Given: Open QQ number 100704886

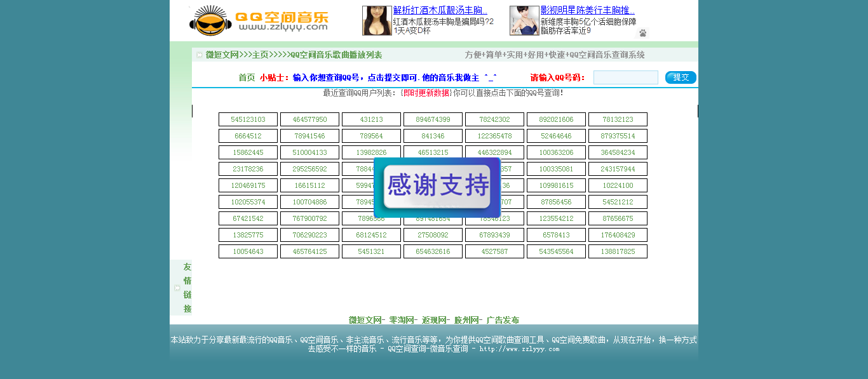Looking at the screenshot, I should pyautogui.click(x=309, y=202).
